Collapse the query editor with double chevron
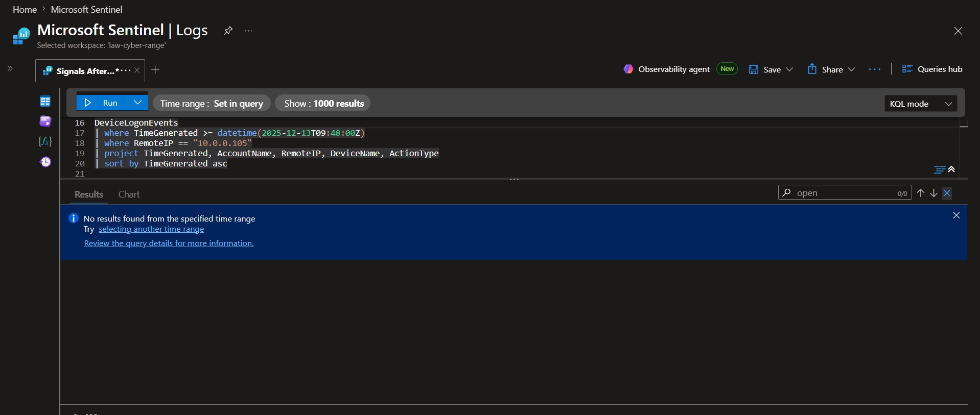 951,169
